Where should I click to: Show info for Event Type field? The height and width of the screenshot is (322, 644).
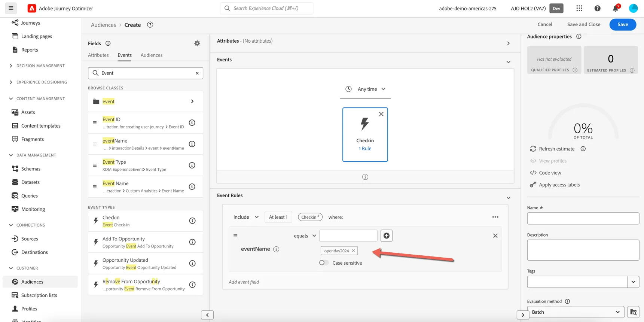pyautogui.click(x=192, y=165)
